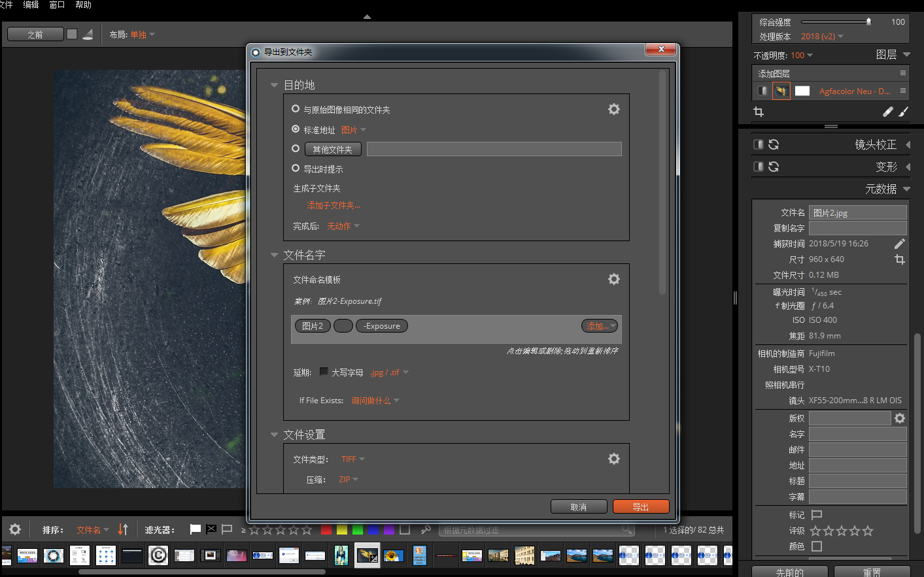
Task: Open the gear settings next to 文件命名模板
Action: point(613,278)
